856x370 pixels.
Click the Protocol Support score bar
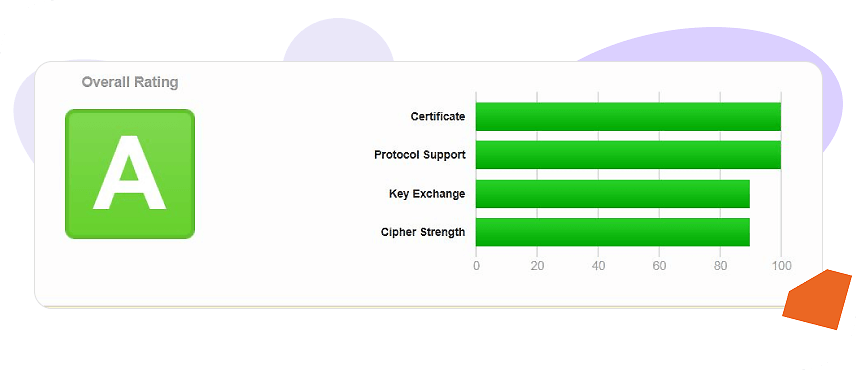coord(628,155)
